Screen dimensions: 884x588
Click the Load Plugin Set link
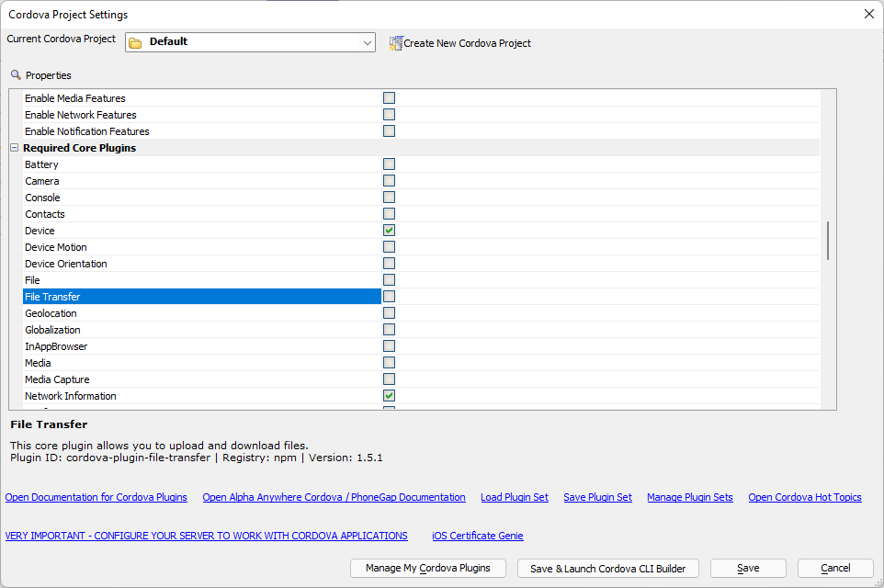(x=515, y=497)
